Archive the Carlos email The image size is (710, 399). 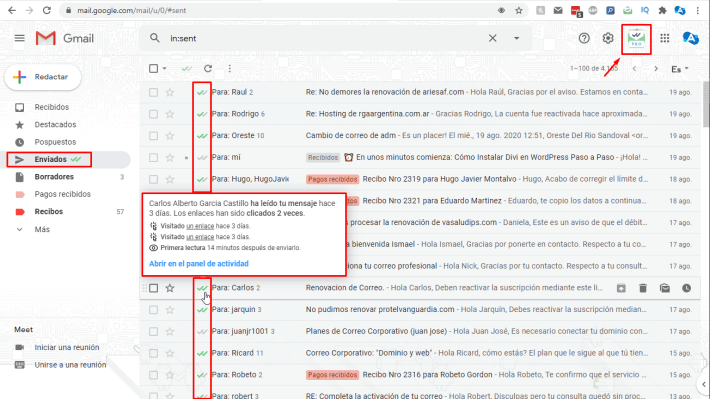click(x=621, y=288)
